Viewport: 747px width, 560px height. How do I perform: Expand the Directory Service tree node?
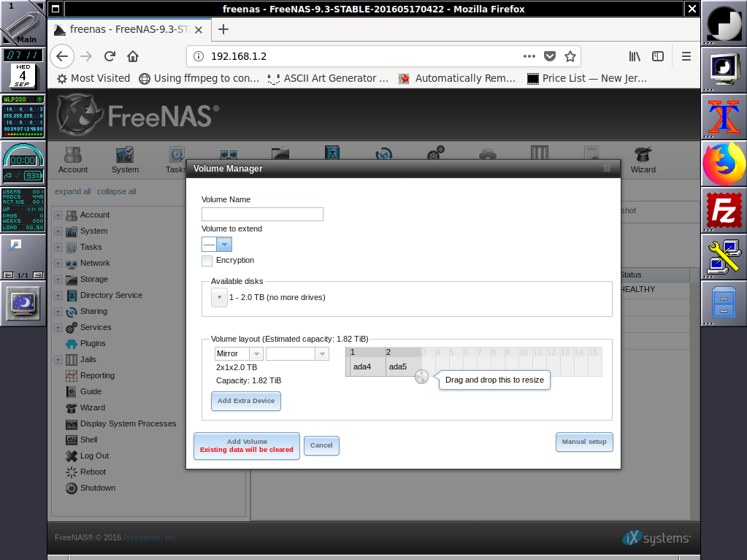[x=58, y=295]
